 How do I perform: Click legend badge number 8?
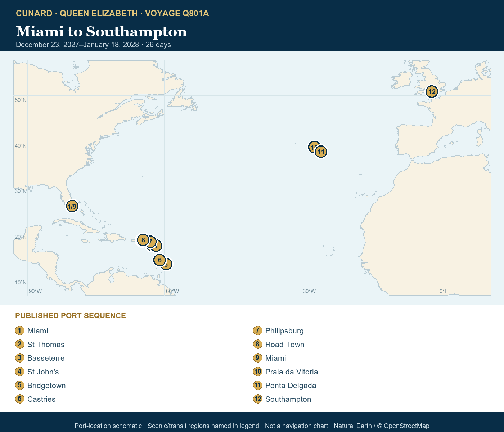[258, 344]
